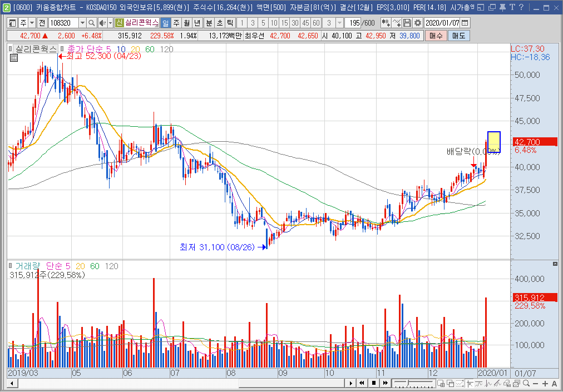Viewport: 563px width, 392px height.
Task: Toggle the price panel handle left of 실리콘웍스 label
Action: [10, 49]
